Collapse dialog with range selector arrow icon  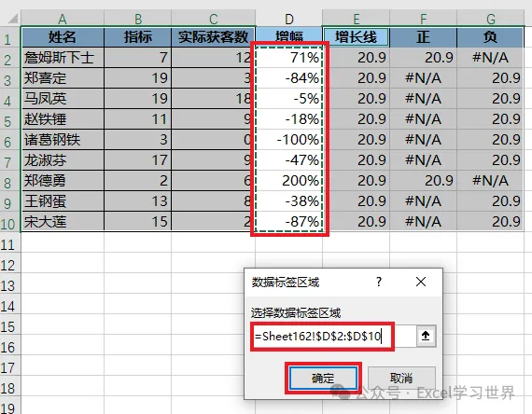tap(426, 336)
